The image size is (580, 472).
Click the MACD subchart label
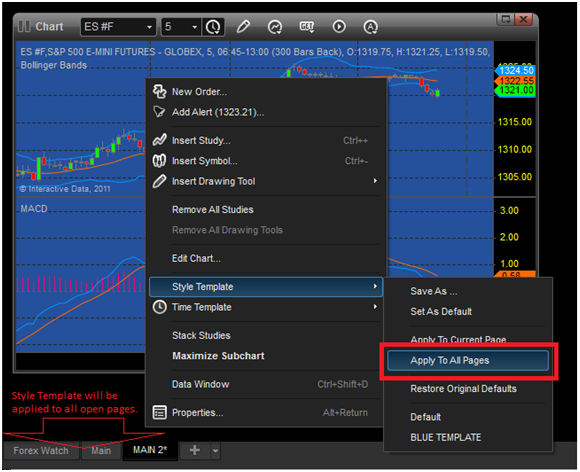pyautogui.click(x=34, y=209)
